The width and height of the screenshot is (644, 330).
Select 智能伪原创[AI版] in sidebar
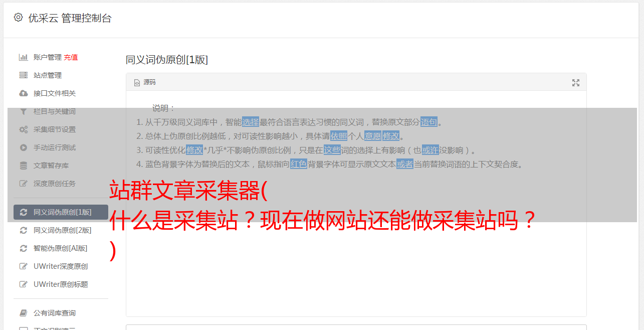pyautogui.click(x=61, y=248)
